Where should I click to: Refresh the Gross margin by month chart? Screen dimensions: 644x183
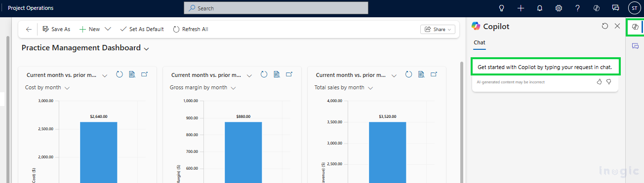click(264, 74)
